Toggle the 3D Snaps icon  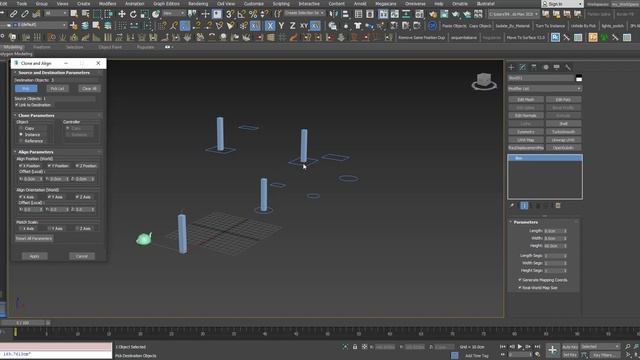pos(230,14)
